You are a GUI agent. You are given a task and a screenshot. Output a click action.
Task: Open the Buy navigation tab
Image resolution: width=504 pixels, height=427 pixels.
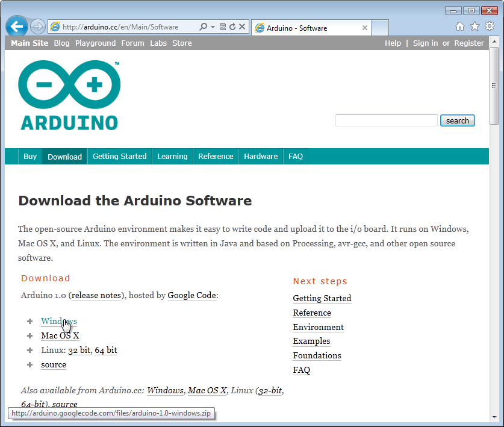click(30, 156)
